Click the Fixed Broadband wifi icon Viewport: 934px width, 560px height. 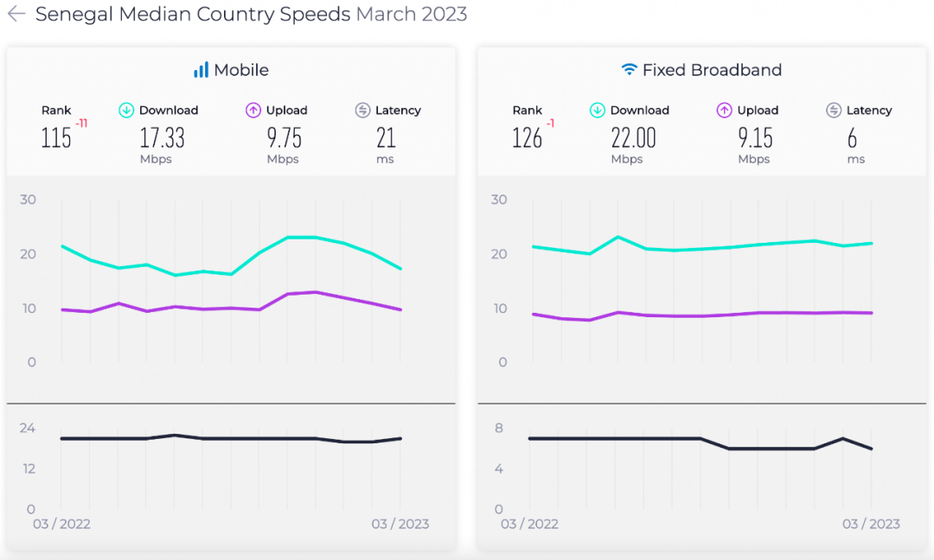coord(630,70)
